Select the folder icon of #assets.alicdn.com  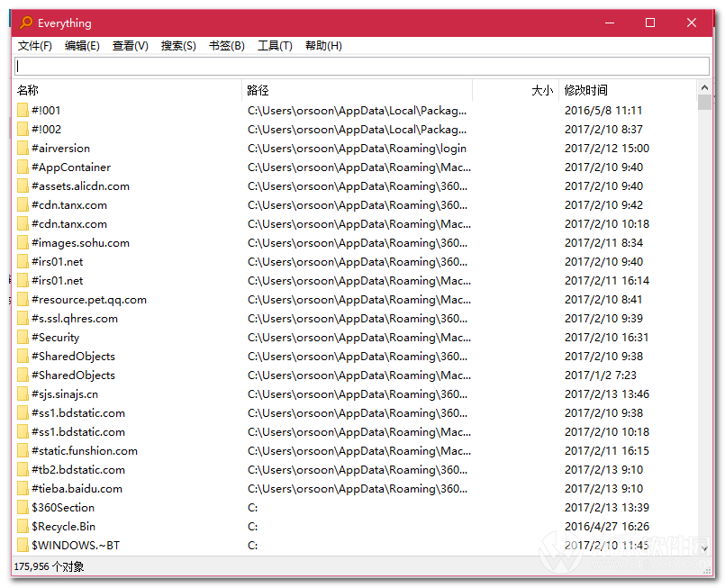click(23, 185)
